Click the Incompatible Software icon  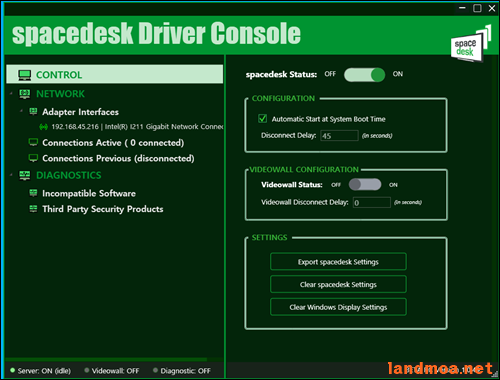(33, 193)
